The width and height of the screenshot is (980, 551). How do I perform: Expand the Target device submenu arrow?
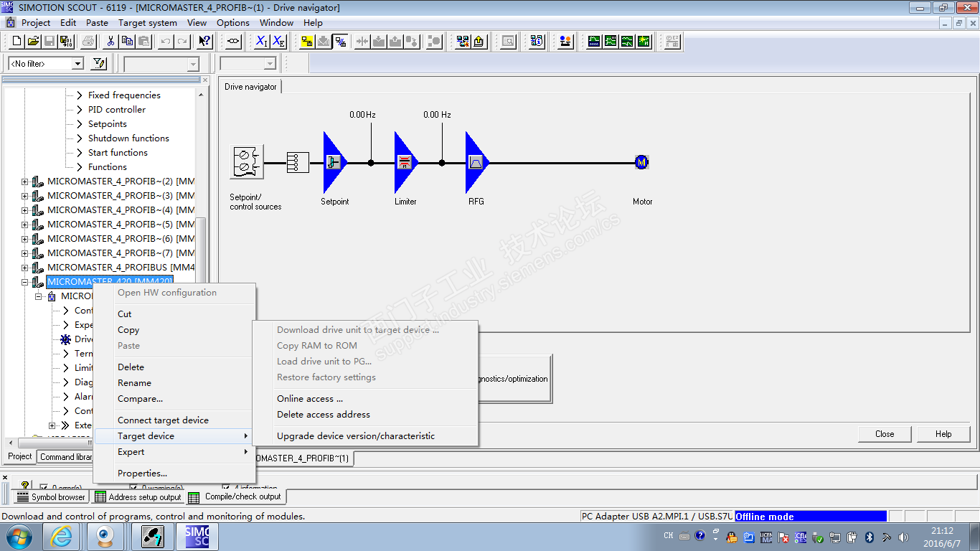[245, 436]
